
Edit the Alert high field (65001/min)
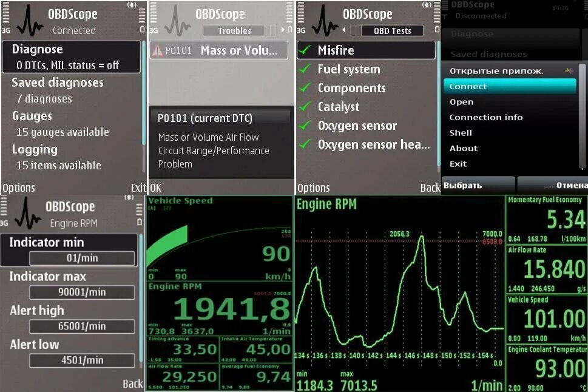[82, 326]
